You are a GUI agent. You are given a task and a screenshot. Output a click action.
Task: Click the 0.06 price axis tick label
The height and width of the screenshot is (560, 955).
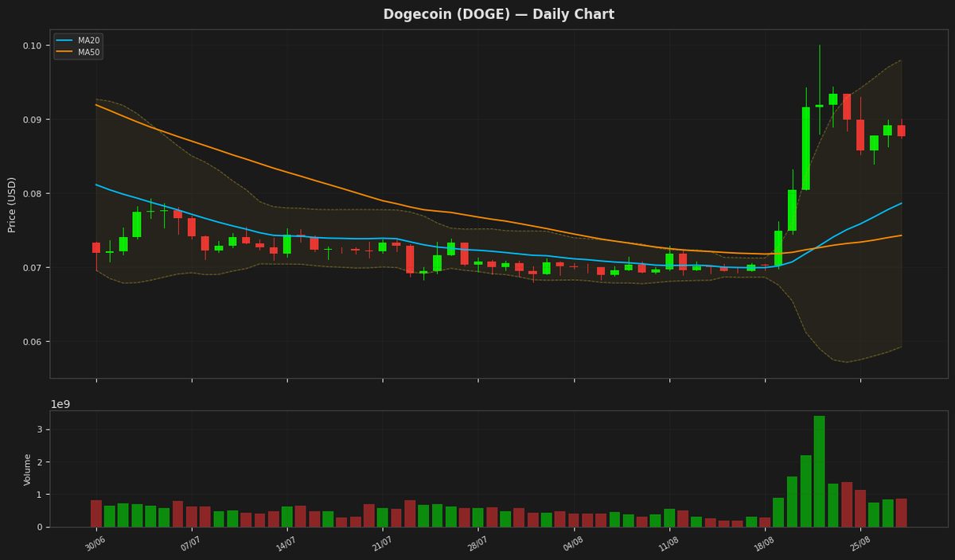point(33,341)
